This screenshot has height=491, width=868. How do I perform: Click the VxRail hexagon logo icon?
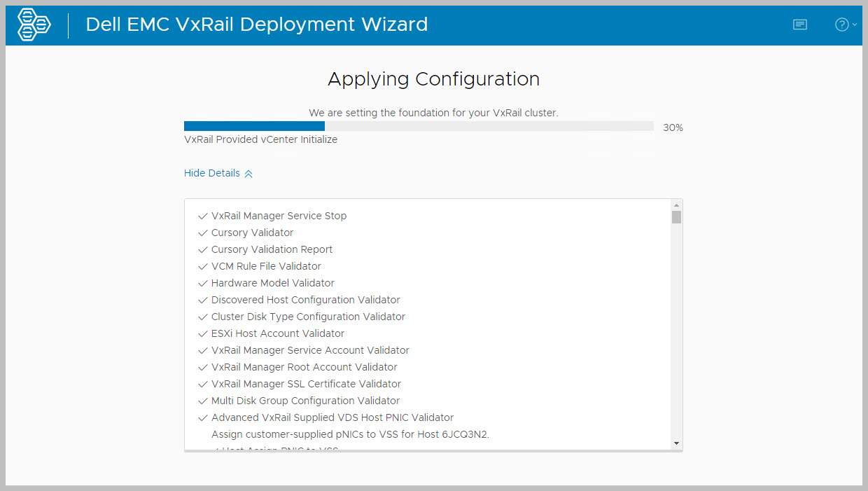click(34, 25)
